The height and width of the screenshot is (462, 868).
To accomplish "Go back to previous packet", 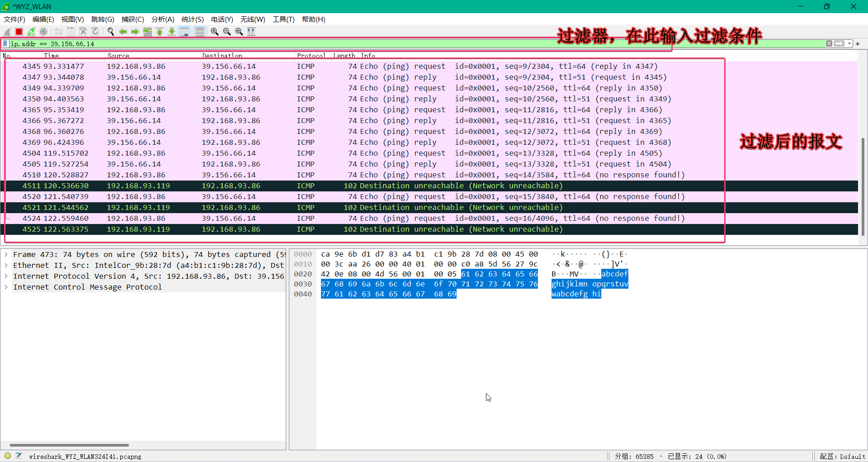I will point(123,32).
